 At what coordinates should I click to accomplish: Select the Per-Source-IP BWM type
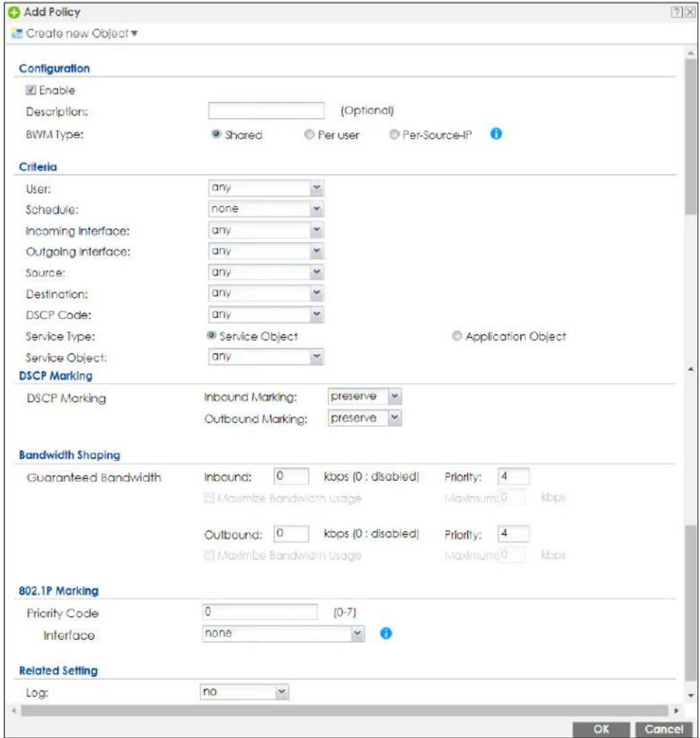pos(394,135)
